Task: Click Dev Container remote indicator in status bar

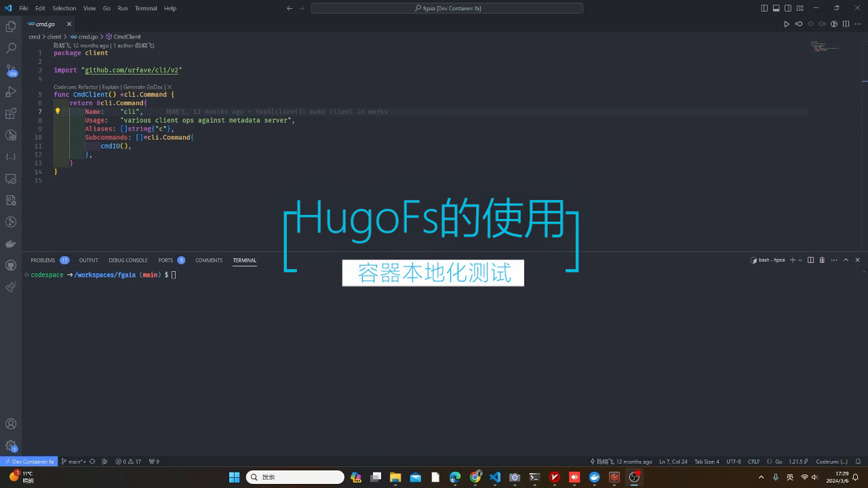Action: (28, 462)
